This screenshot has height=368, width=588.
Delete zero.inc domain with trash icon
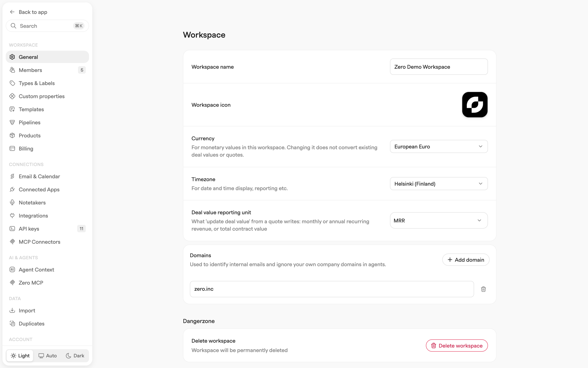483,289
